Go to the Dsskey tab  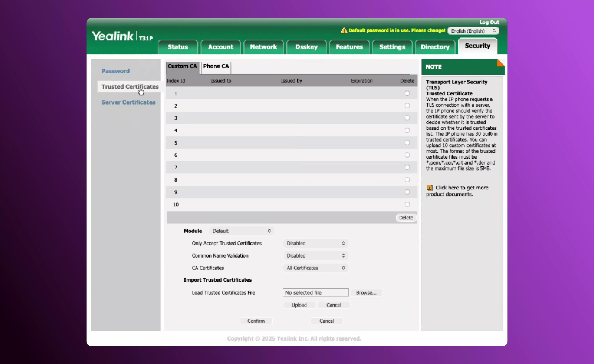[306, 47]
